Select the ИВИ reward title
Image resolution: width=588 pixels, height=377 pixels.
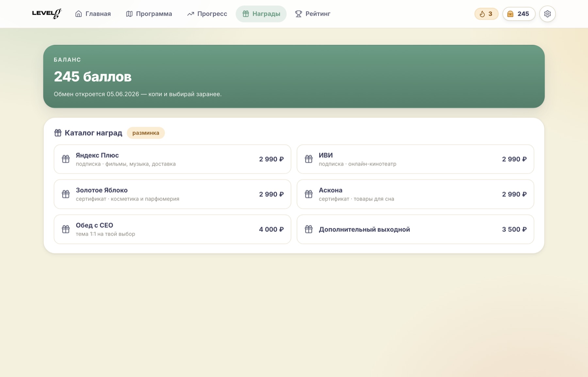click(x=326, y=155)
